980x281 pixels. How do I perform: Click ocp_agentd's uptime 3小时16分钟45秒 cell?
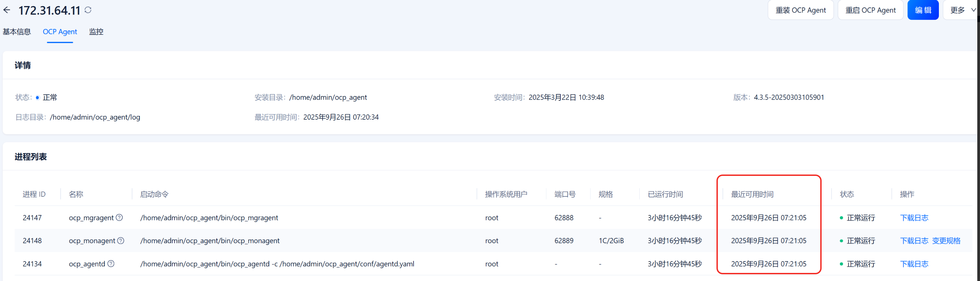pyautogui.click(x=675, y=264)
